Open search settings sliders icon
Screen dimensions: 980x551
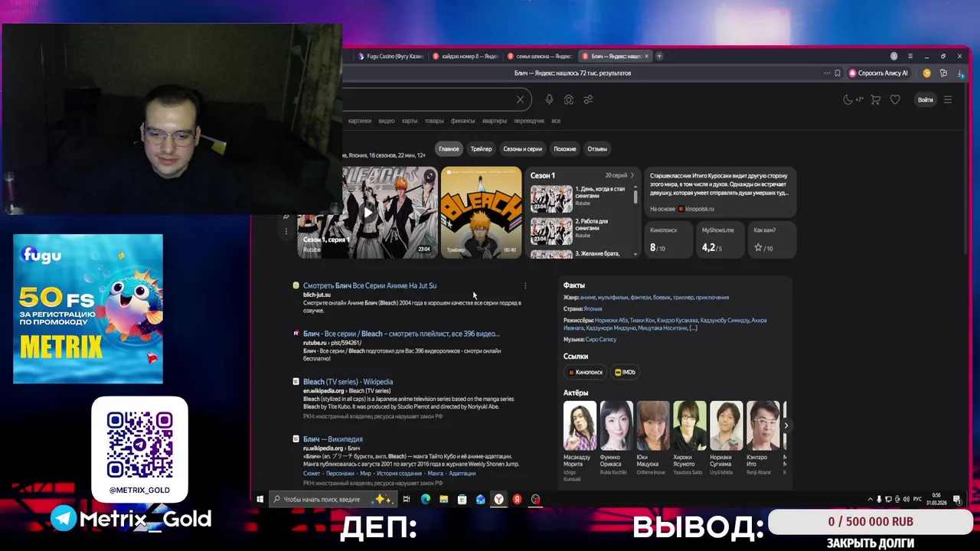pos(588,99)
